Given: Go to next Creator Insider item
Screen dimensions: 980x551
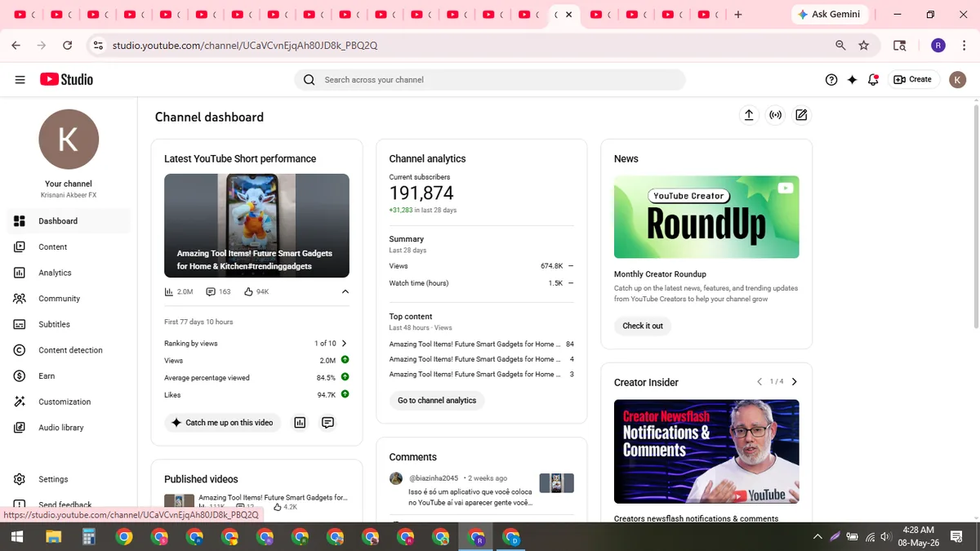Looking at the screenshot, I should (x=795, y=382).
